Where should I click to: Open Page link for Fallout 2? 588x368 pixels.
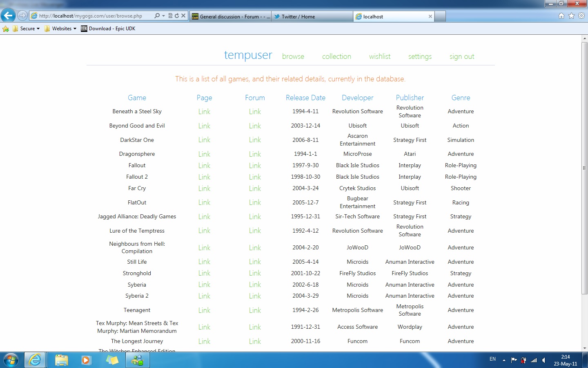tap(204, 177)
